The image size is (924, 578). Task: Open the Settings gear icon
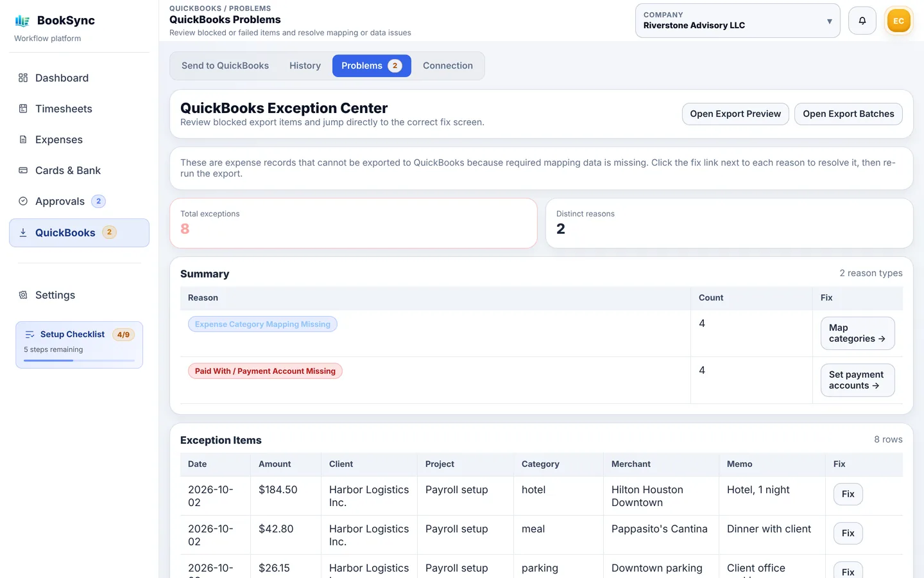click(x=23, y=295)
